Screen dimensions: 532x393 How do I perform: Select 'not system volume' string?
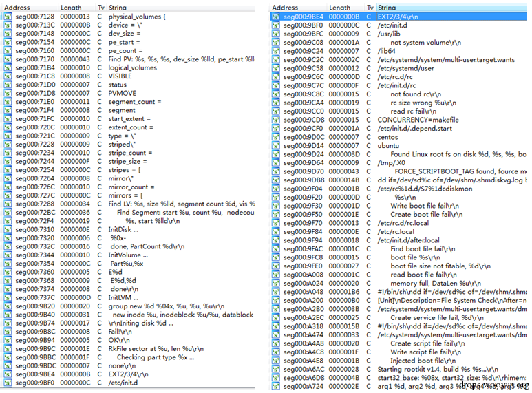pos(425,43)
